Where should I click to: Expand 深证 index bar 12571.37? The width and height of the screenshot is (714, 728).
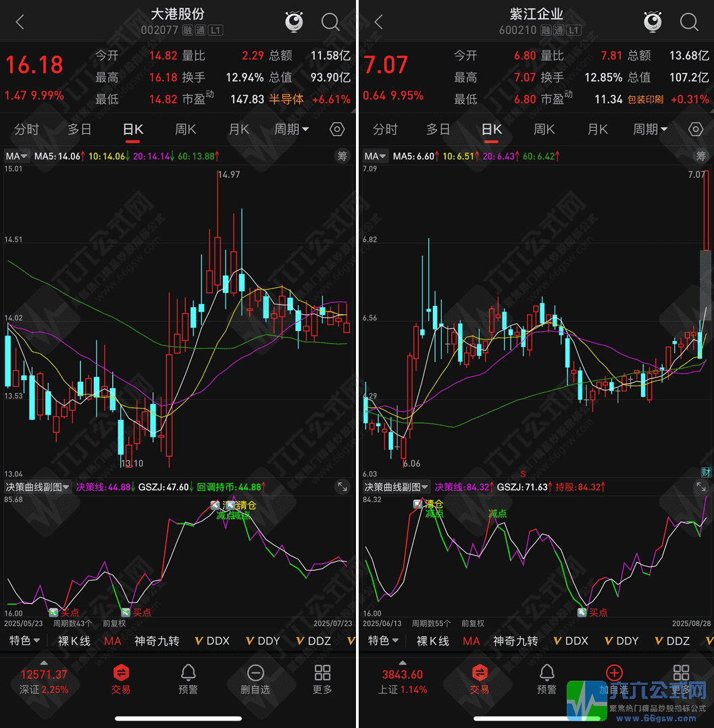pos(44,679)
